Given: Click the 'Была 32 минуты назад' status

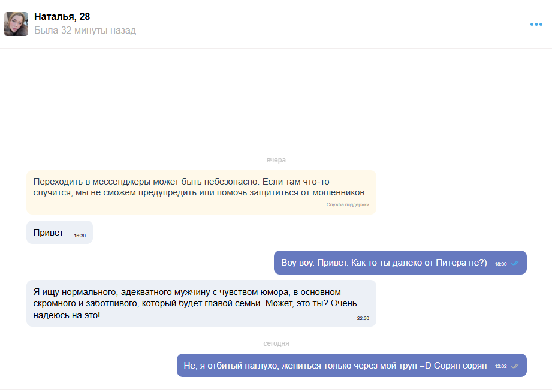Looking at the screenshot, I should pos(85,31).
